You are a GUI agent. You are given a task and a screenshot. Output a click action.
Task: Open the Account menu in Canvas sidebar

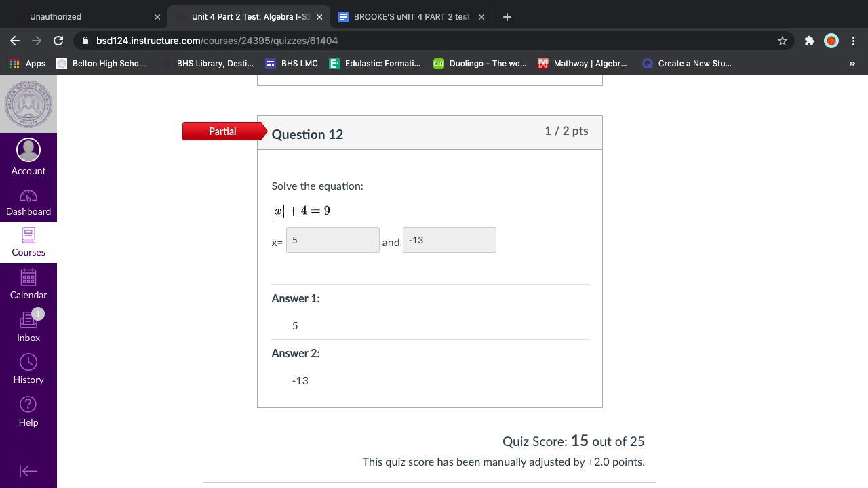[x=28, y=157]
